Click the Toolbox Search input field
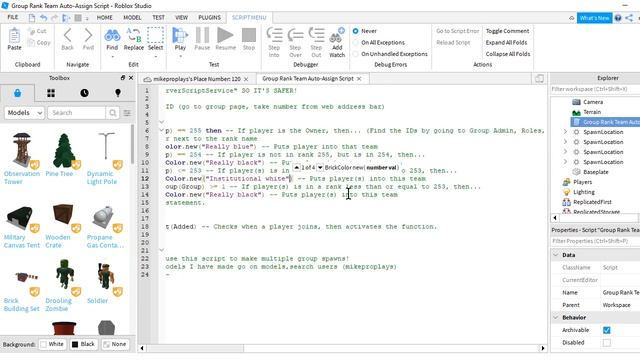640x360 pixels. [x=76, y=113]
